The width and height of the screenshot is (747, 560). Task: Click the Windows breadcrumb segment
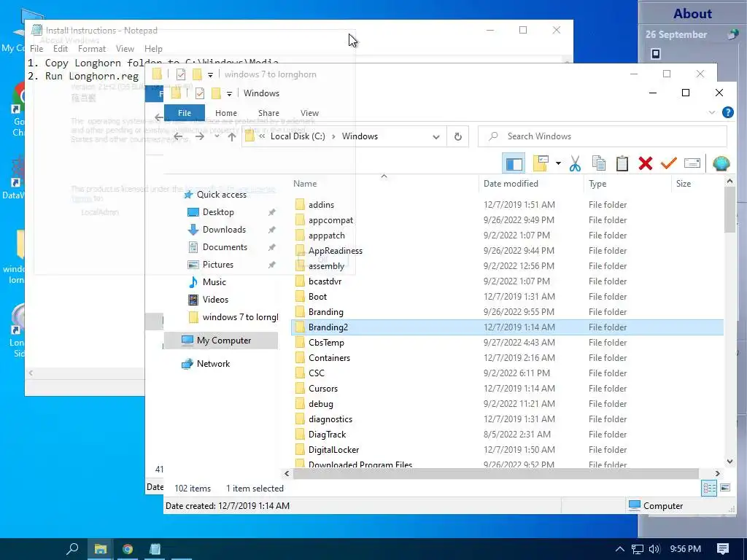click(360, 136)
